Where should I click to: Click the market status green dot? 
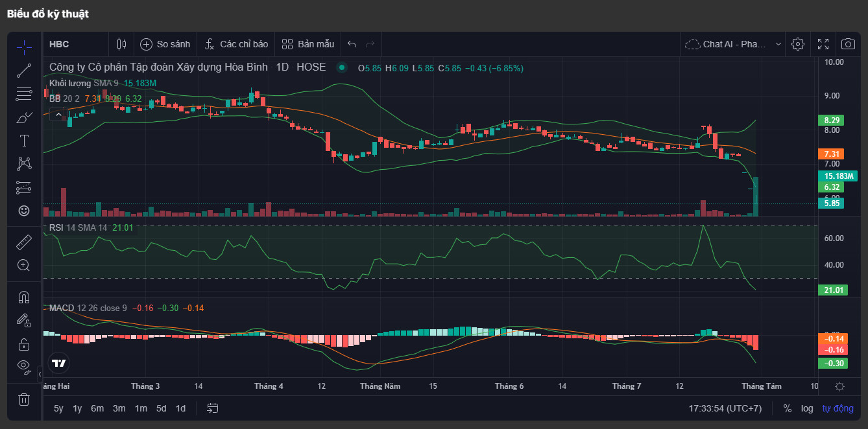342,67
